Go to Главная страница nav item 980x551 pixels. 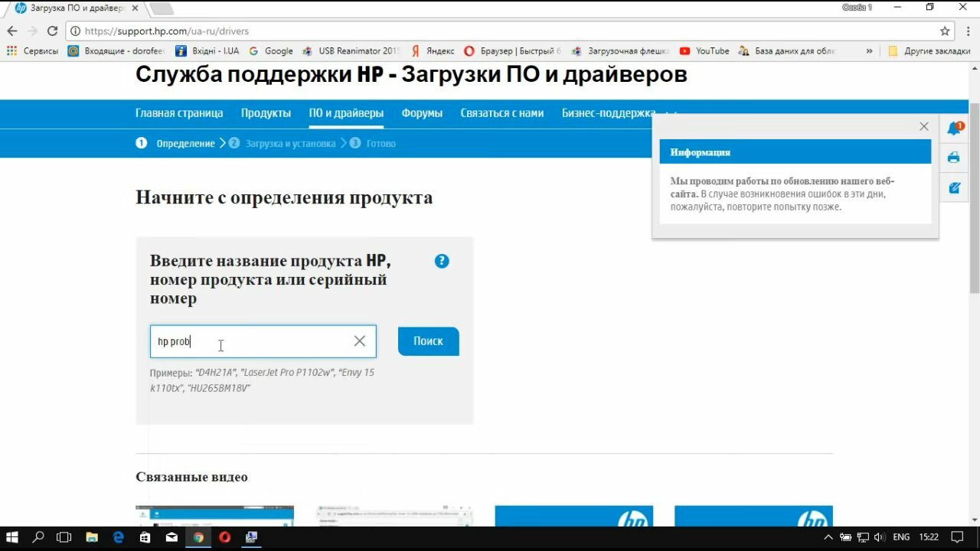(179, 113)
